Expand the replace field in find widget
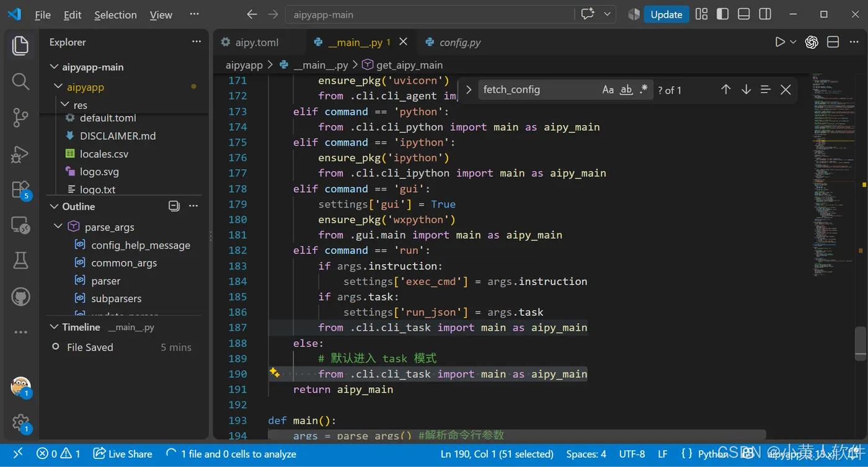868x467 pixels. 469,90
